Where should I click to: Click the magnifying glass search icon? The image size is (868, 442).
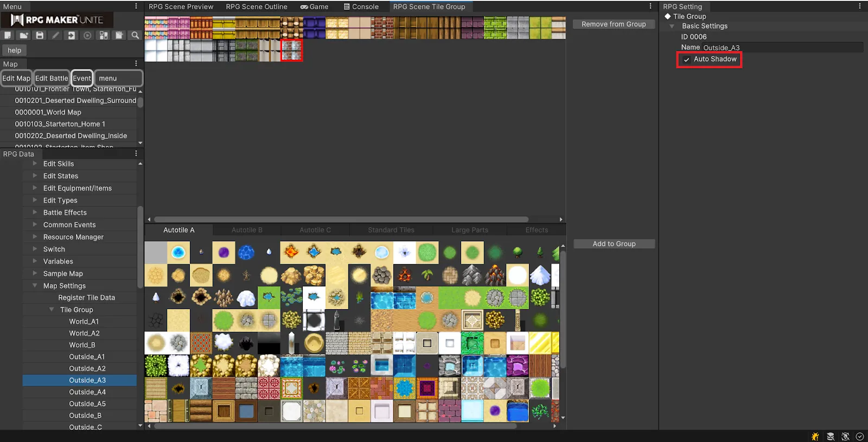[x=135, y=35]
